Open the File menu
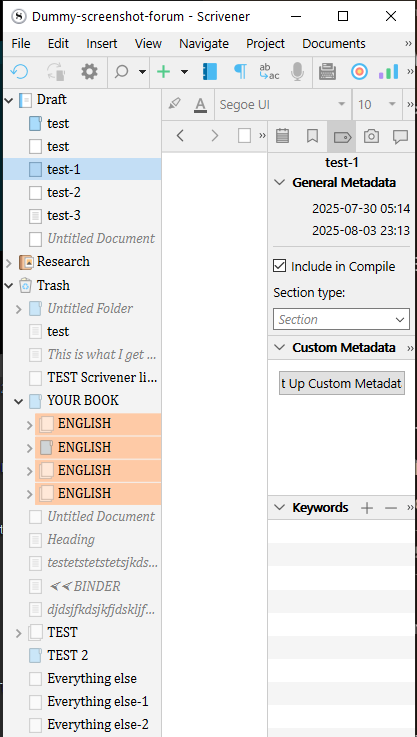This screenshot has height=737, width=417. click(x=21, y=44)
